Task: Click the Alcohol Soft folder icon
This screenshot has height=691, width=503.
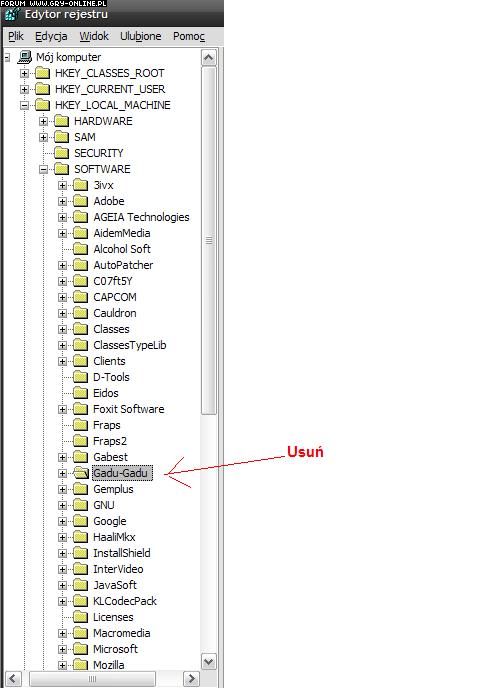Action: click(x=81, y=249)
